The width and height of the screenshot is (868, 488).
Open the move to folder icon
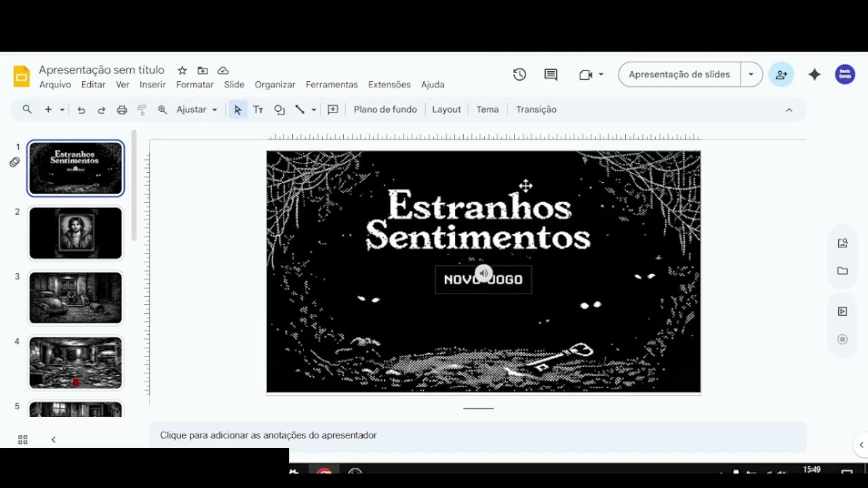[x=203, y=70]
